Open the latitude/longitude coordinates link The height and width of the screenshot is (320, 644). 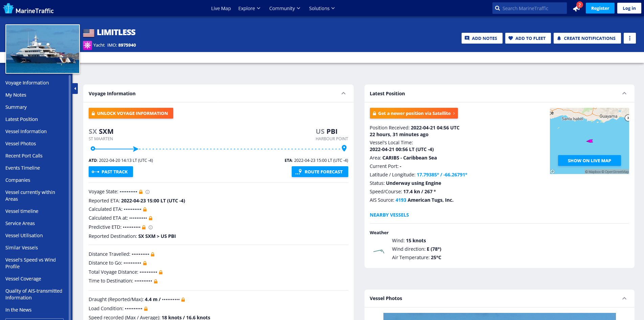click(442, 175)
